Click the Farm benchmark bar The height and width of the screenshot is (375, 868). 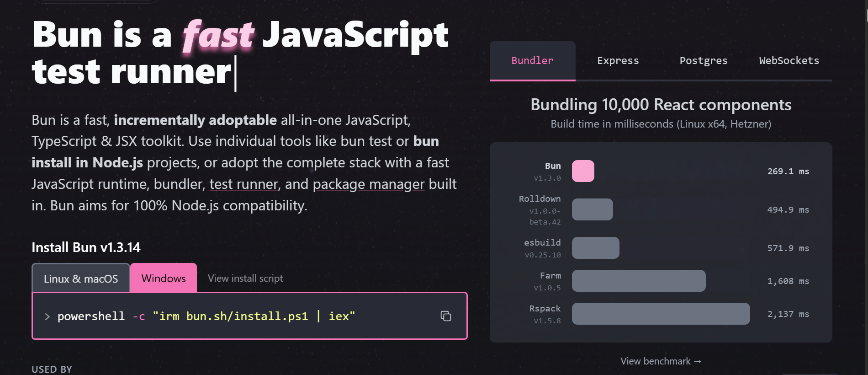(x=639, y=281)
